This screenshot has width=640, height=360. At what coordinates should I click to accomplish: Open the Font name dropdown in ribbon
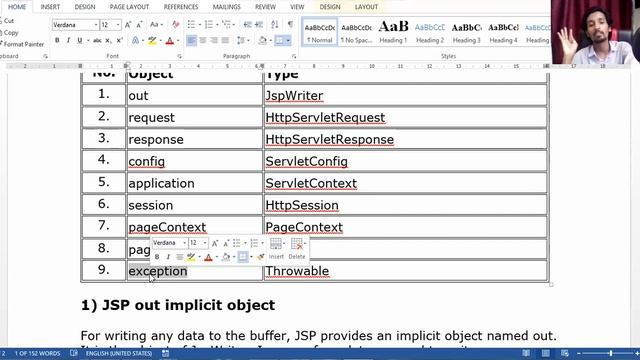[x=96, y=25]
